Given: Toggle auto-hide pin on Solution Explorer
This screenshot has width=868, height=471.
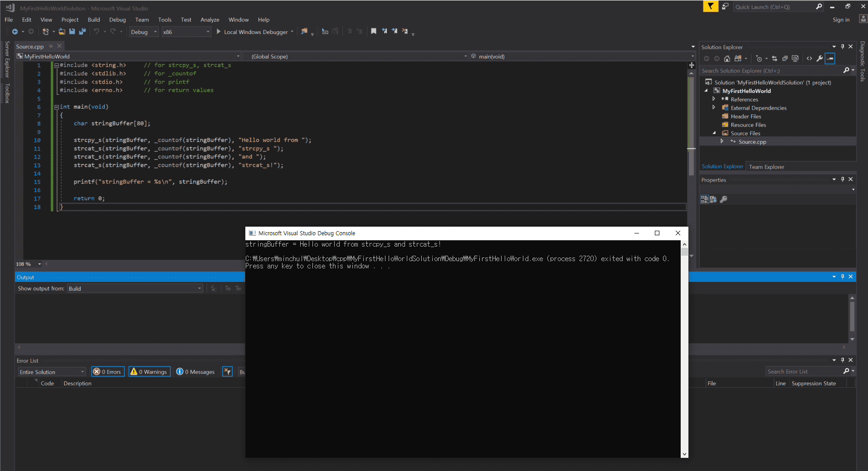Looking at the screenshot, I should coord(843,47).
